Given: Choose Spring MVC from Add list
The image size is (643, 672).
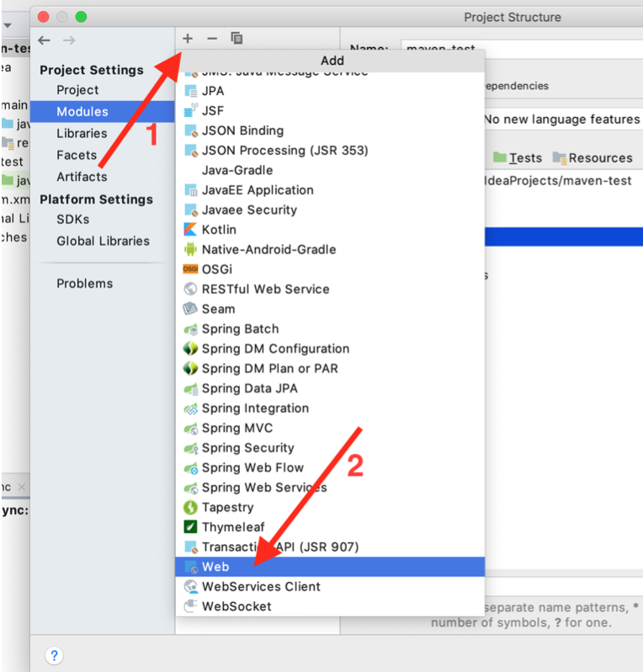Looking at the screenshot, I should pos(330,428).
